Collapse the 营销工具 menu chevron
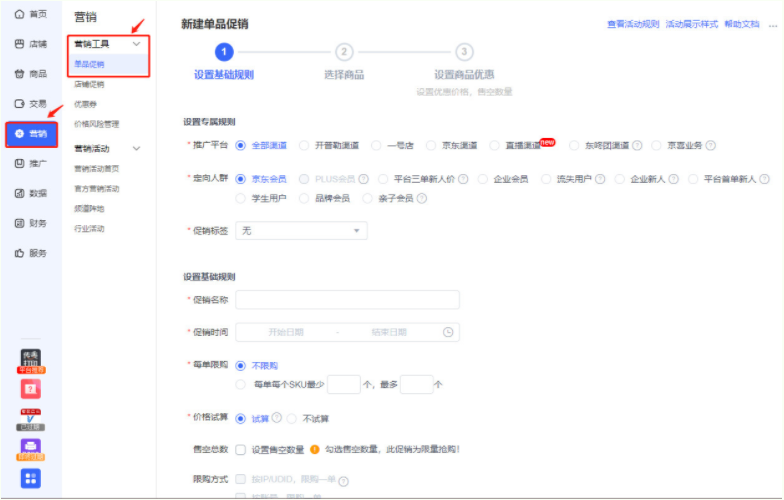This screenshot has width=784, height=500. [136, 44]
